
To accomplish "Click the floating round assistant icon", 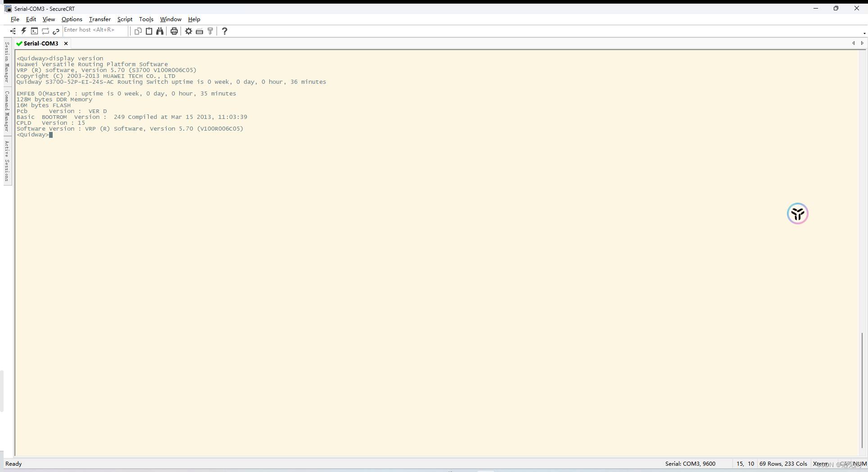I will pos(798,213).
